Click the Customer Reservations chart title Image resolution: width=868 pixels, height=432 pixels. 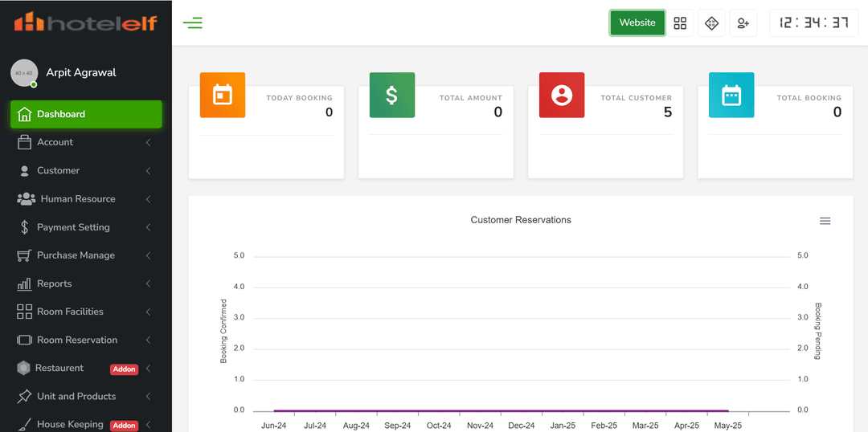coord(521,220)
